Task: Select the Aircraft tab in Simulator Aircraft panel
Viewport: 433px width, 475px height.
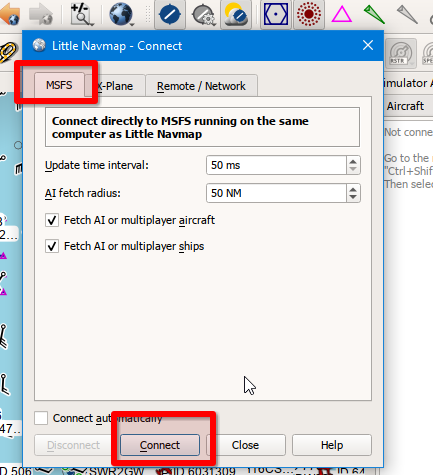Action: [x=405, y=106]
